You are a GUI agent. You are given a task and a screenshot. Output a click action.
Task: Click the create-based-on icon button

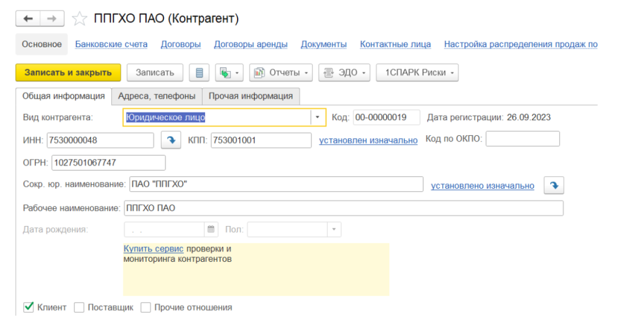pos(228,72)
